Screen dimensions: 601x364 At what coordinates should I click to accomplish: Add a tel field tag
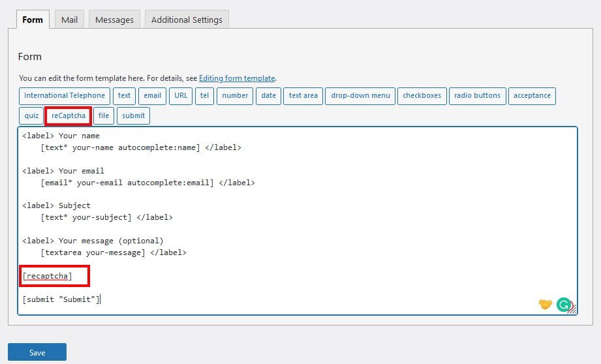204,96
